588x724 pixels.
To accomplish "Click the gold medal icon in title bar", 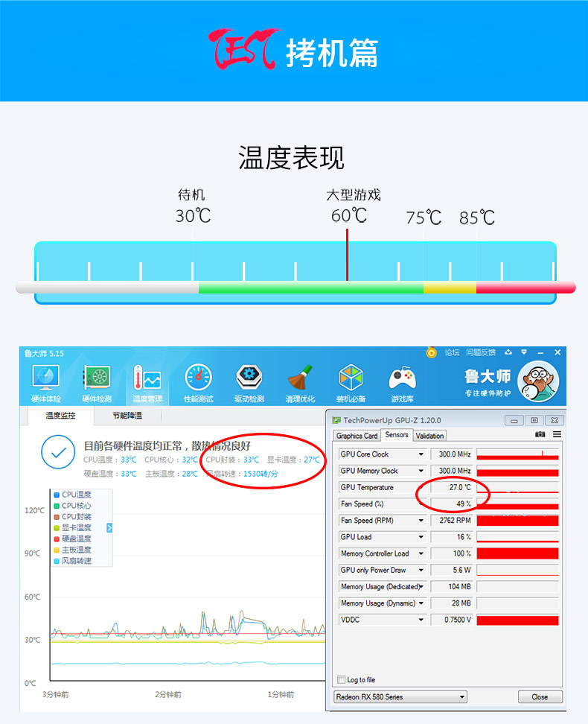I will (x=431, y=353).
